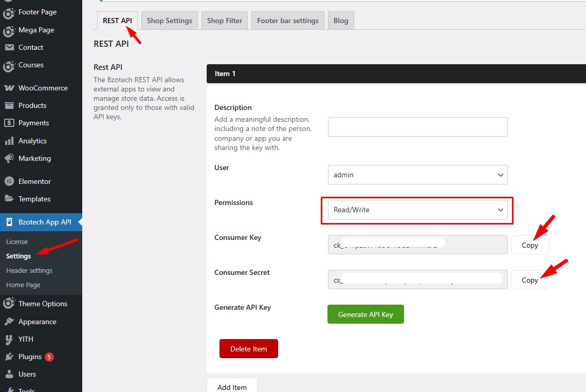Open the Appearance menu item
The width and height of the screenshot is (586, 392).
coord(41,322)
